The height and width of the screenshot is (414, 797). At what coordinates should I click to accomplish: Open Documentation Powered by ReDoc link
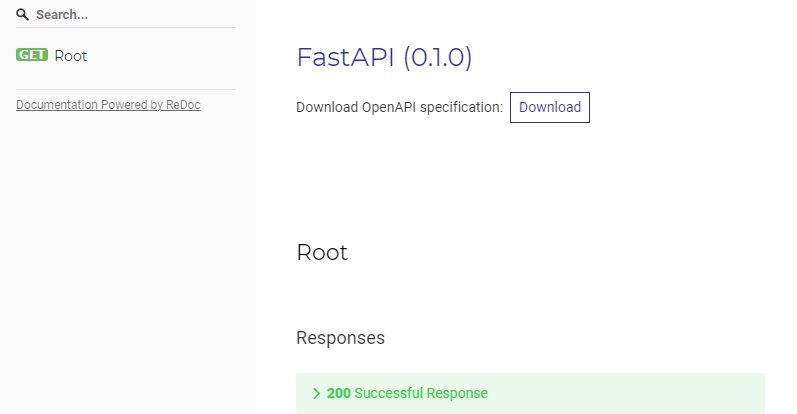tap(108, 105)
